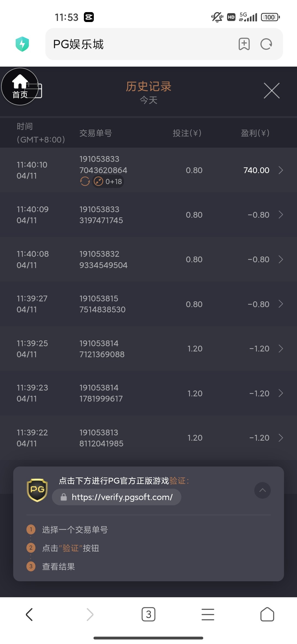Tap the 首页 home floating button
This screenshot has height=644, width=297.
point(20,87)
